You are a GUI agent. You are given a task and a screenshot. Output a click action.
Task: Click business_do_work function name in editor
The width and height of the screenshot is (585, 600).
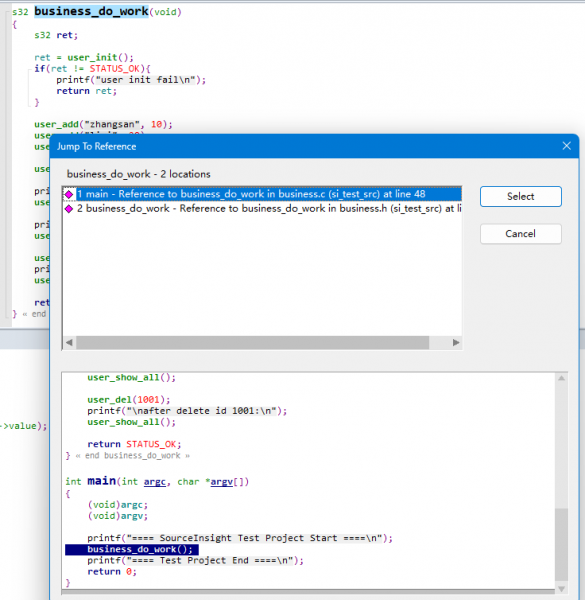pyautogui.click(x=91, y=11)
